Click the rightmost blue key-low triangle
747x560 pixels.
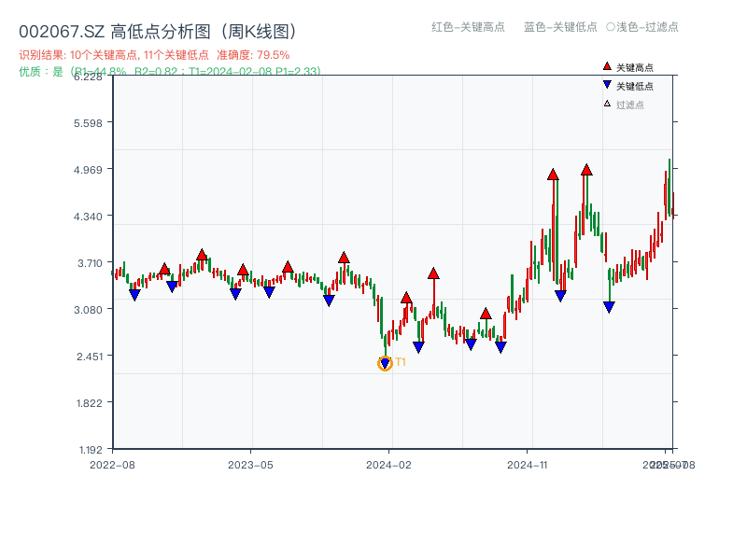[x=609, y=307]
